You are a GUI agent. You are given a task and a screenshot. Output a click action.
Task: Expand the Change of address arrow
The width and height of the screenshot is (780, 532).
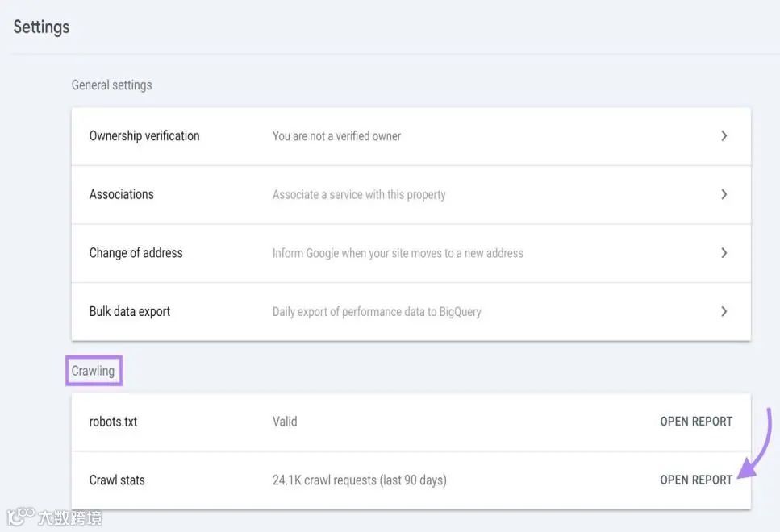[724, 253]
